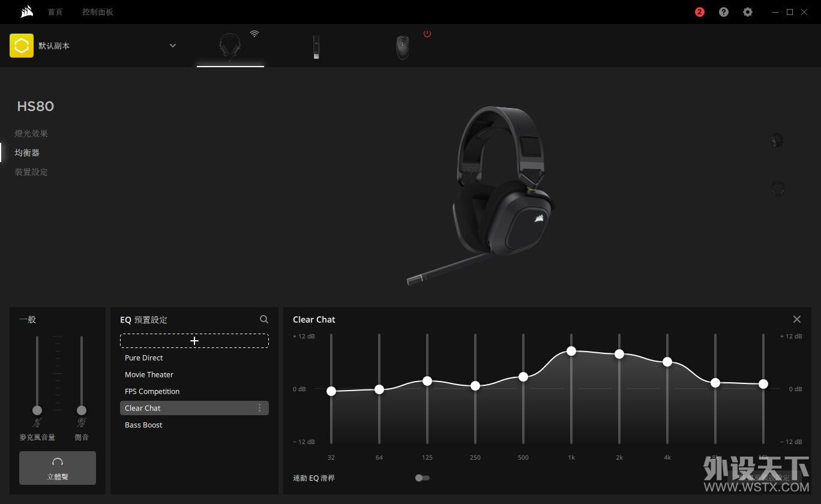This screenshot has width=821, height=504.
Task: Click the 1k EQ band handle
Action: click(571, 351)
